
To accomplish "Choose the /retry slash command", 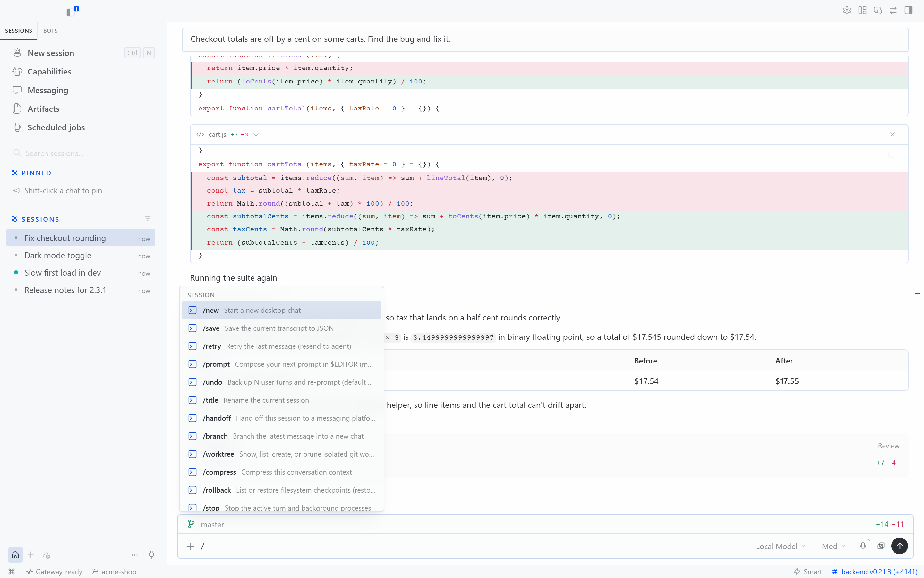I will pos(282,346).
